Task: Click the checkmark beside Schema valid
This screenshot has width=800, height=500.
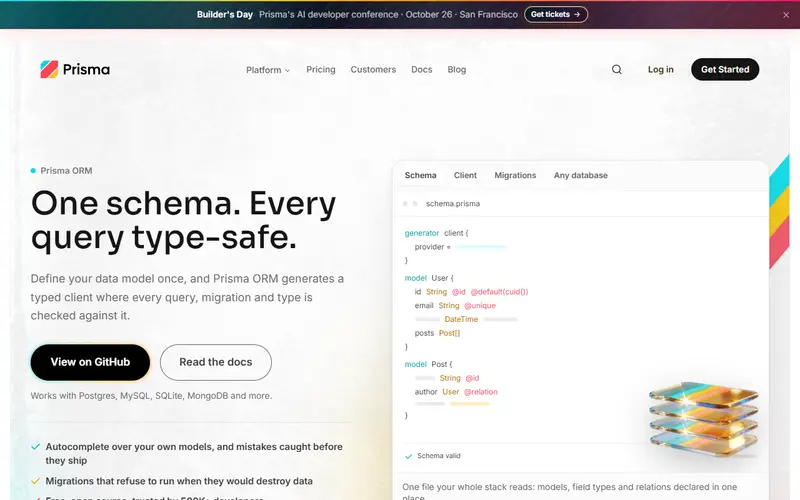Action: (409, 456)
